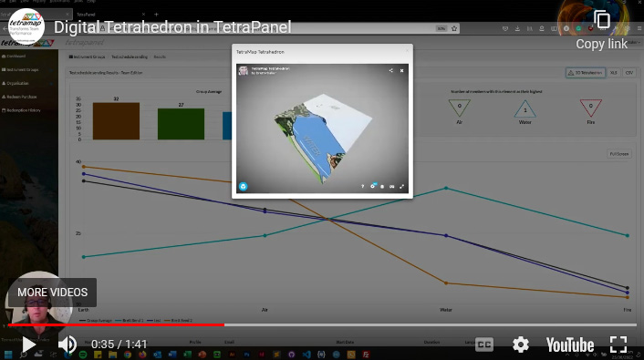
Task: Close the Sketchfab viewer with X icon
Action: click(401, 70)
